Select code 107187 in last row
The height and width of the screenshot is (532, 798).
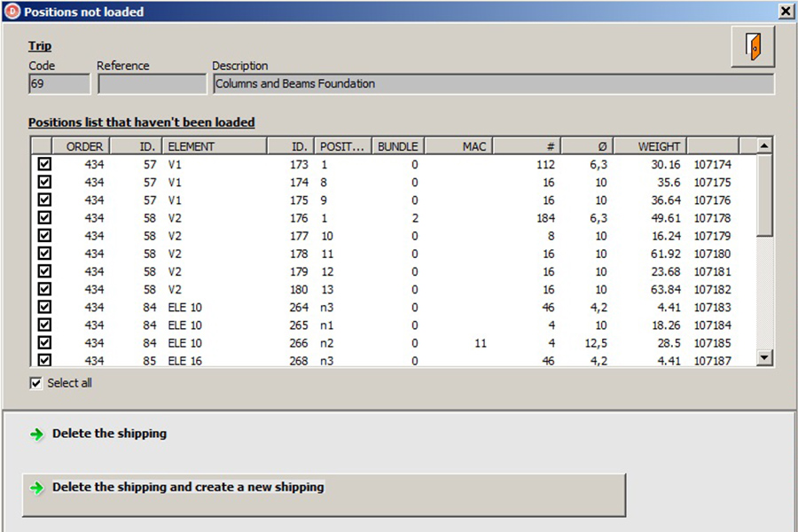click(713, 361)
